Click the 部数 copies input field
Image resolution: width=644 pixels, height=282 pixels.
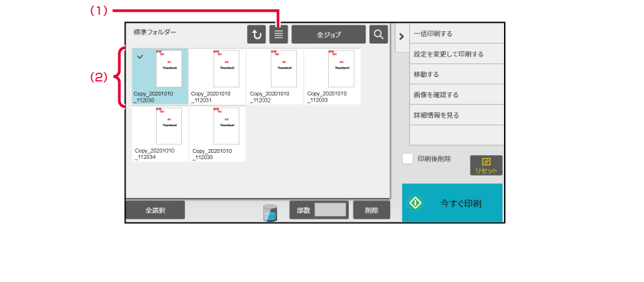tap(330, 209)
